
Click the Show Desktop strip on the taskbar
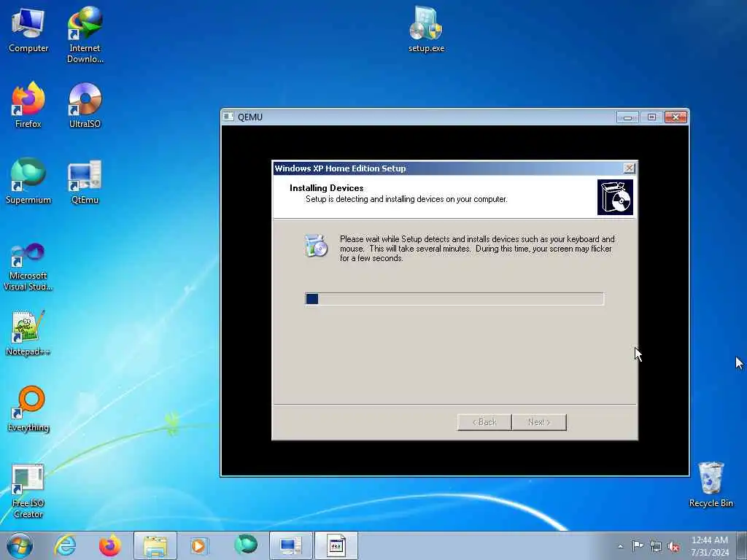[x=742, y=545]
